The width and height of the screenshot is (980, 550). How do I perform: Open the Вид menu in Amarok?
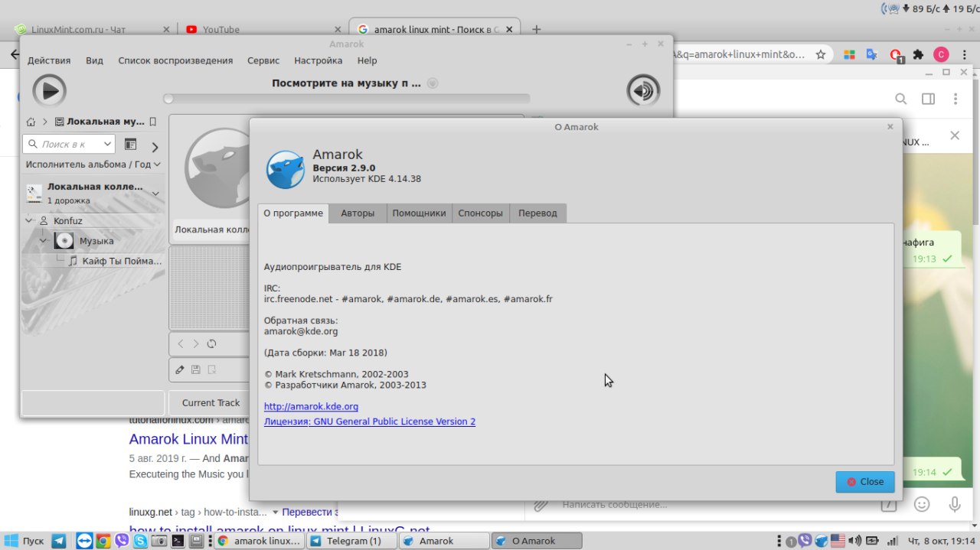click(94, 60)
